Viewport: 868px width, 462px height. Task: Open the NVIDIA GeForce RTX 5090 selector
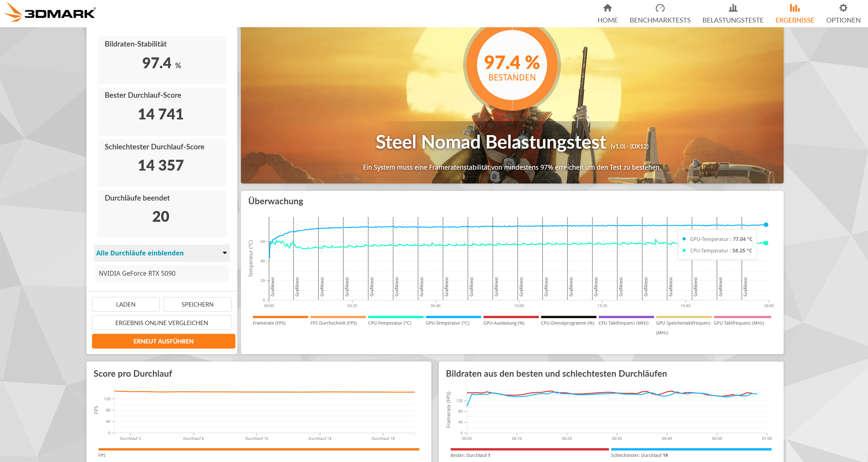pos(162,273)
